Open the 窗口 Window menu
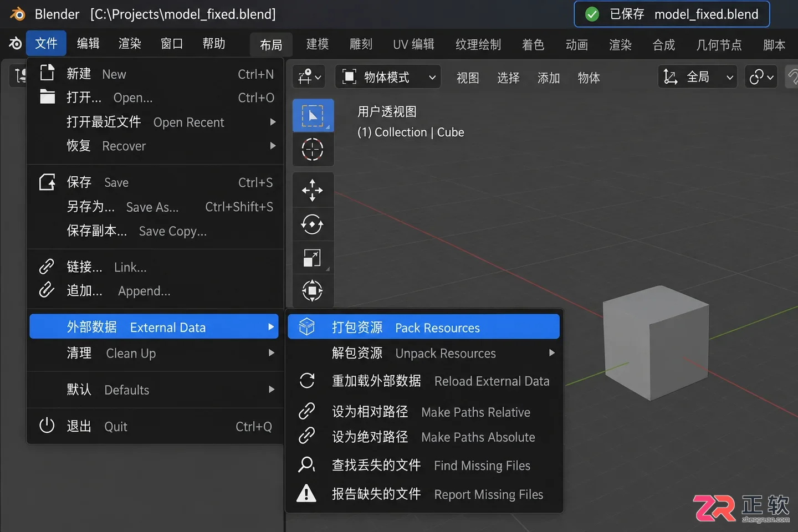The height and width of the screenshot is (532, 798). 172,43
